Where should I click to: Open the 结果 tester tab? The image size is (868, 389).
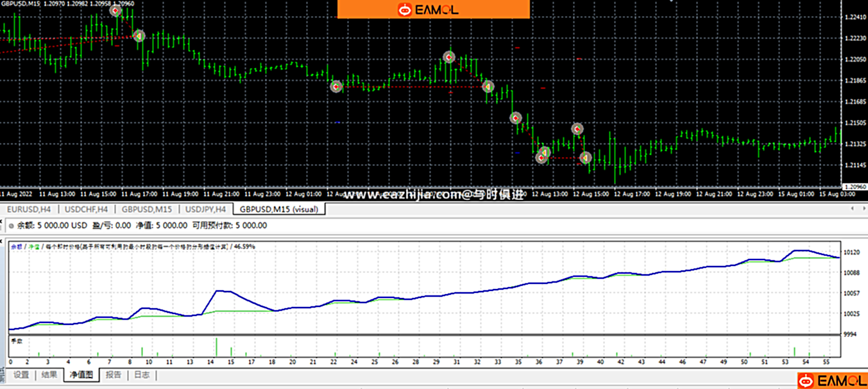pyautogui.click(x=49, y=375)
